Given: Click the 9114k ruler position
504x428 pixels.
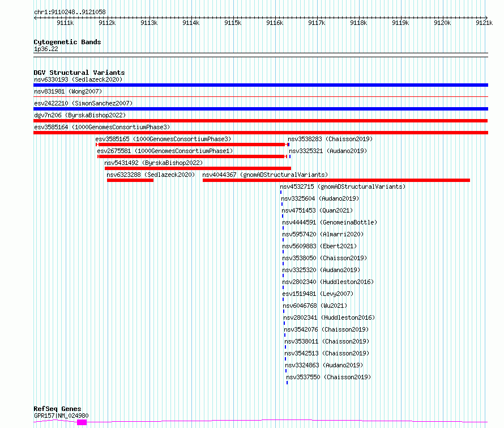Looking at the screenshot, I should [191, 23].
